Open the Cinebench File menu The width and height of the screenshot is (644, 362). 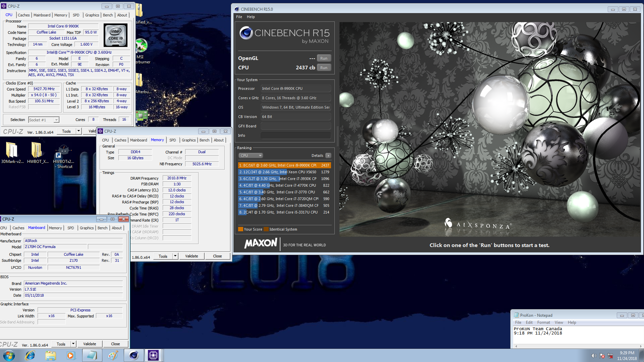pos(239,17)
